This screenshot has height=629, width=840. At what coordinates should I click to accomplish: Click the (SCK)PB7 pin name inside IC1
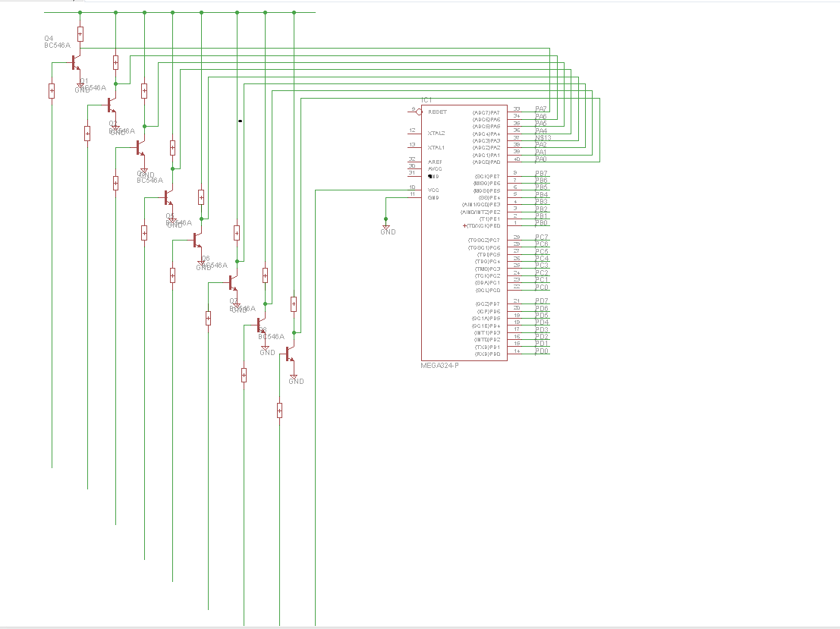coord(487,176)
